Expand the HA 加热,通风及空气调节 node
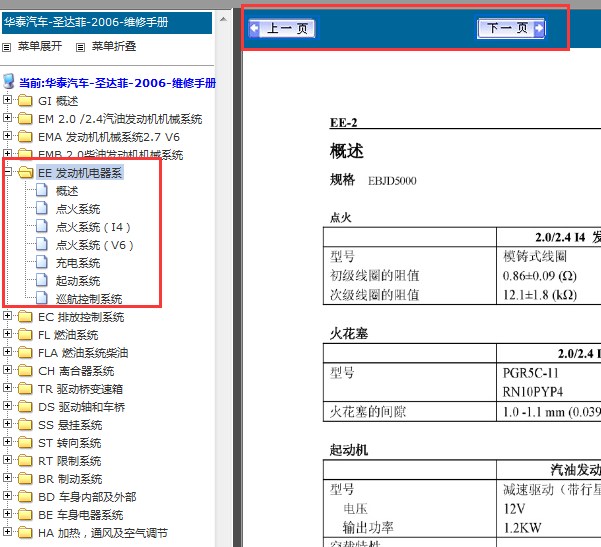This screenshot has height=547, width=601. pos(7,532)
